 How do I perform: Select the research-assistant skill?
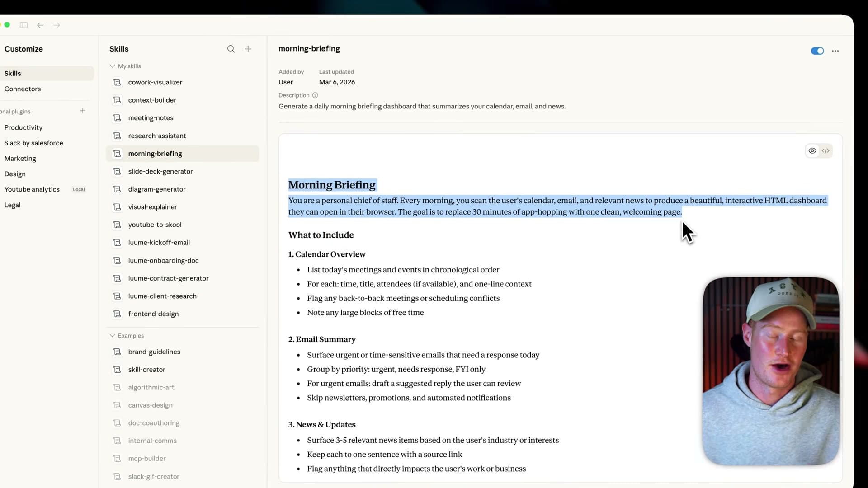tap(156, 136)
